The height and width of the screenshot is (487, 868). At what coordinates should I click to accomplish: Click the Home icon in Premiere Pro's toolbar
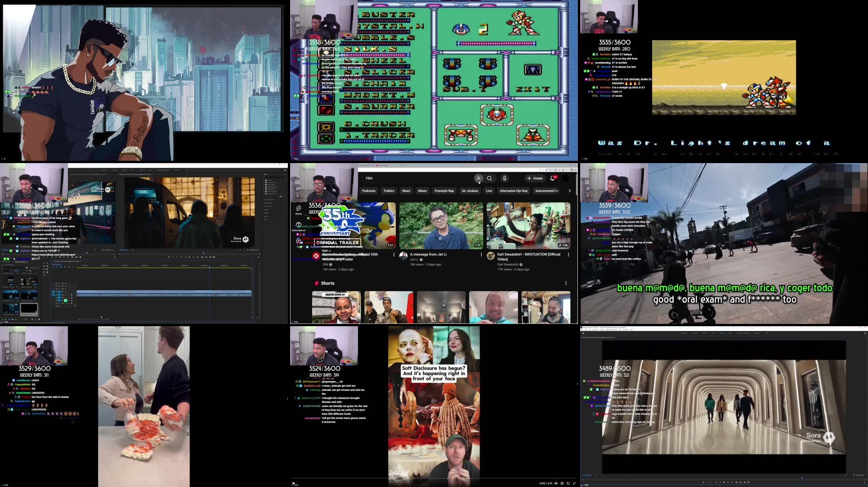(x=583, y=333)
